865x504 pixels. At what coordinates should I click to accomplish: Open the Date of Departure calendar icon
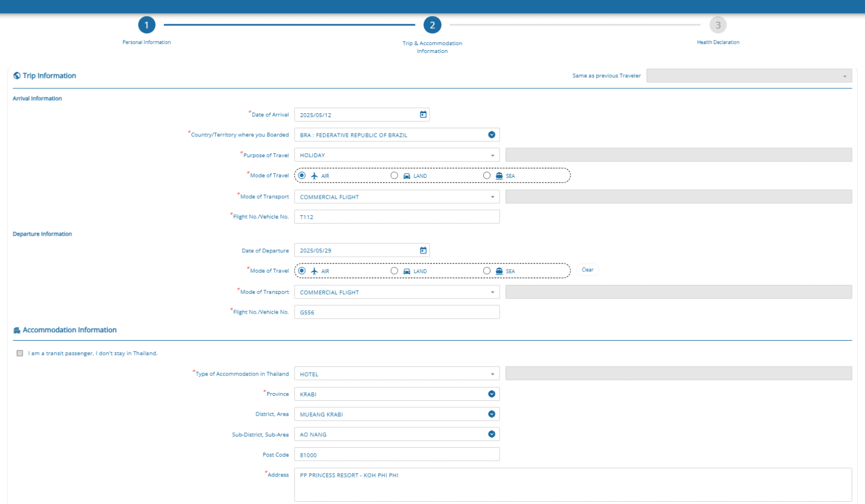pos(423,251)
